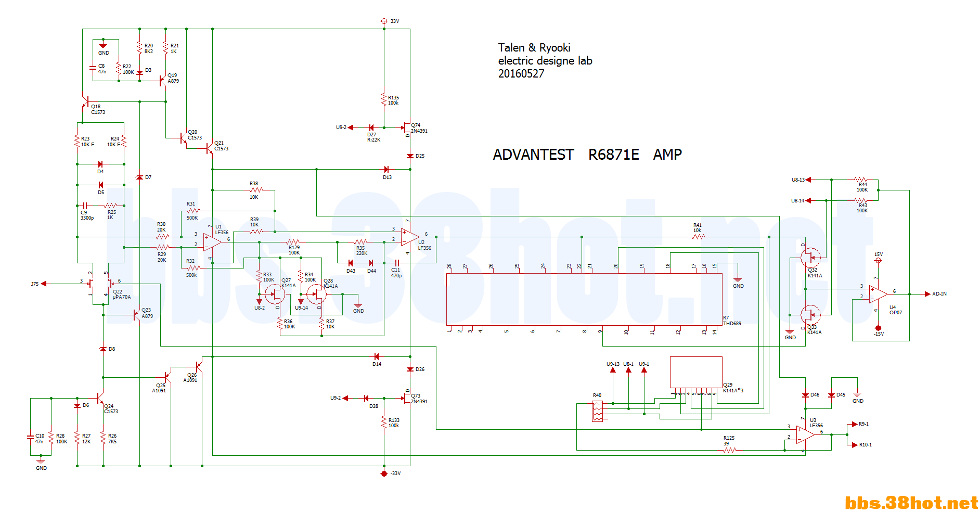Select the R40 resistor network symbol
Viewport: 980px width, 512px height.
[x=598, y=411]
